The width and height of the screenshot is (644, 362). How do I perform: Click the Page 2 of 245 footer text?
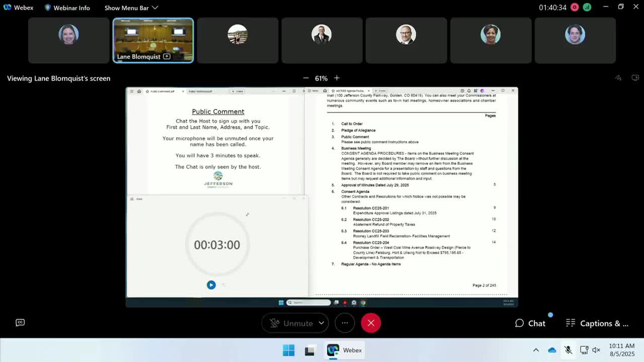coord(484,286)
